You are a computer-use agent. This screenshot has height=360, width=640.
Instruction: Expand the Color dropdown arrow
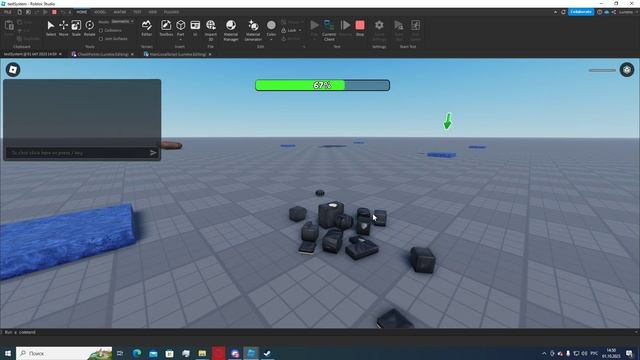point(271,40)
